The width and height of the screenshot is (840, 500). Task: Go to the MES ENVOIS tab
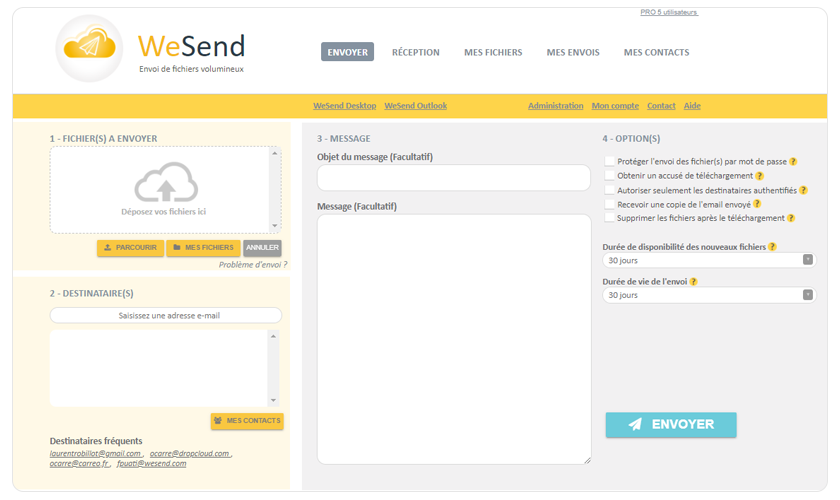pyautogui.click(x=573, y=53)
